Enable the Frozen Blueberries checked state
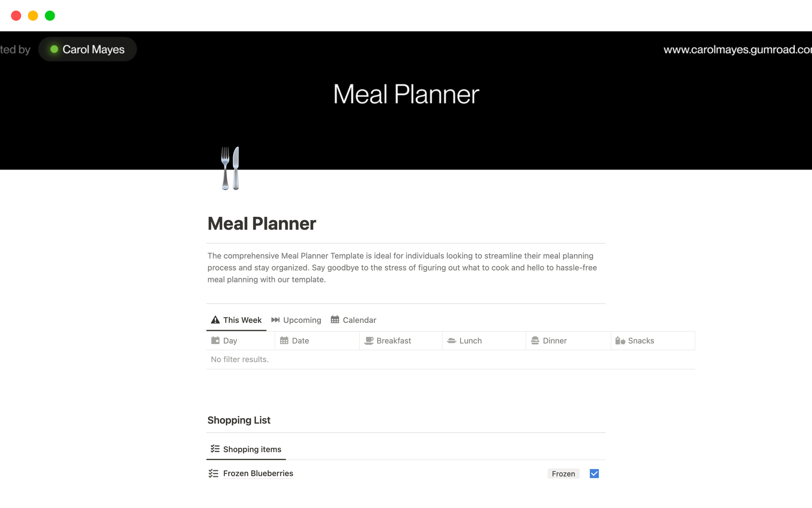 click(595, 473)
